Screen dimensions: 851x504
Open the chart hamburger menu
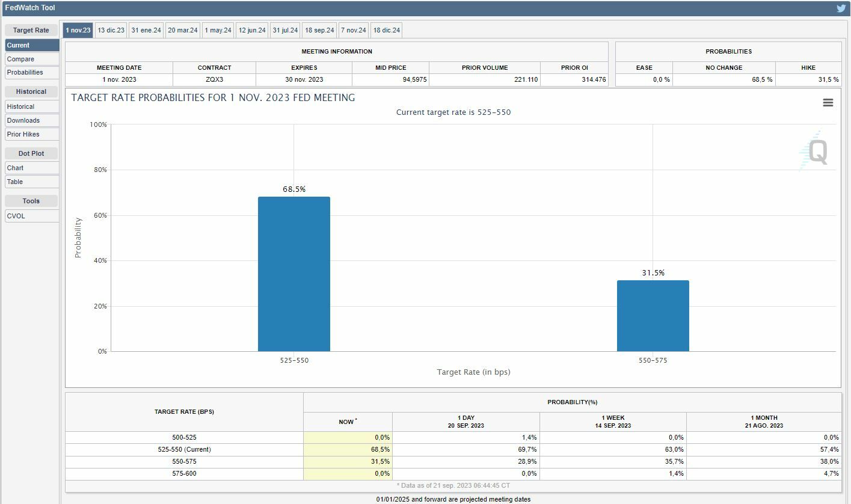[828, 103]
